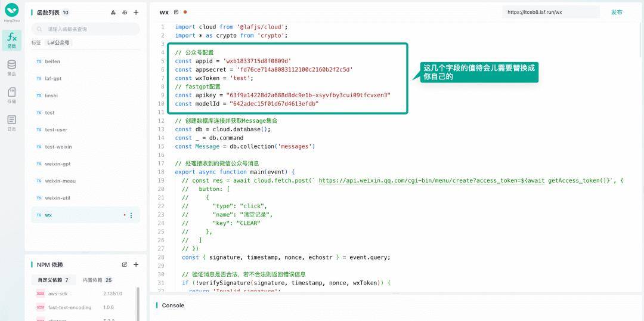Open the 日志 logs section
644x321 pixels.
click(x=11, y=123)
